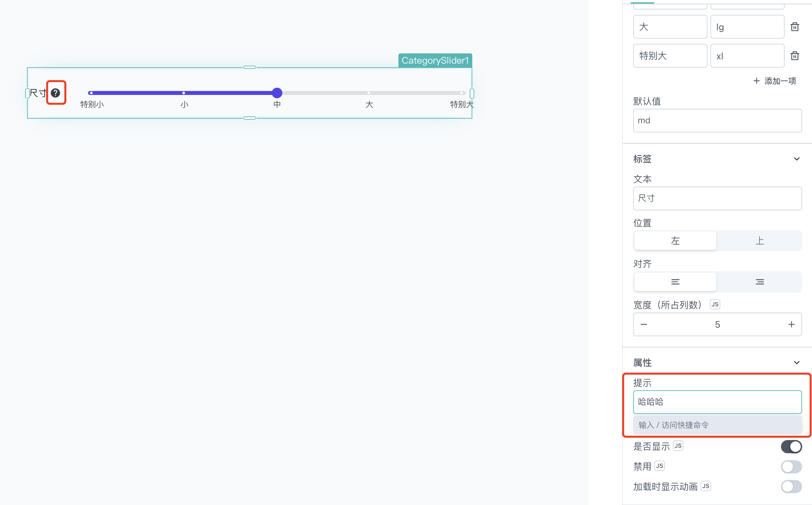Collapse the 属性 section

[x=796, y=363]
